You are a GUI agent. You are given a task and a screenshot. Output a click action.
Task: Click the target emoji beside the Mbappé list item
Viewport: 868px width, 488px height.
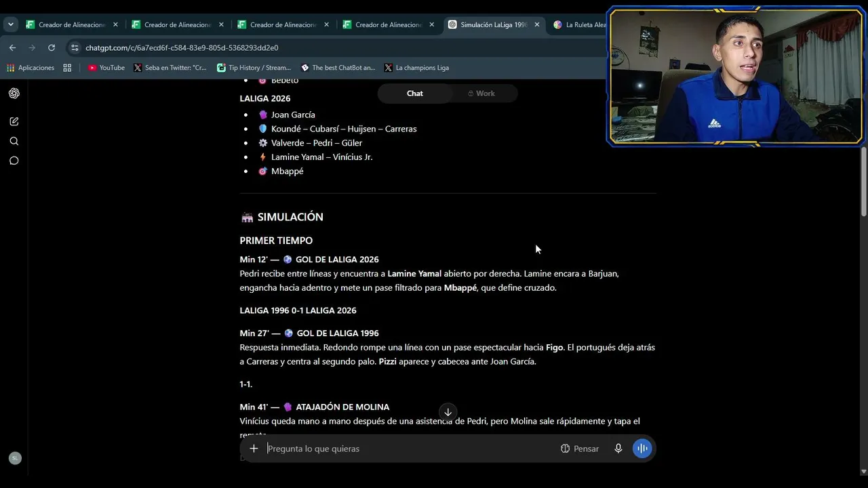click(x=263, y=171)
